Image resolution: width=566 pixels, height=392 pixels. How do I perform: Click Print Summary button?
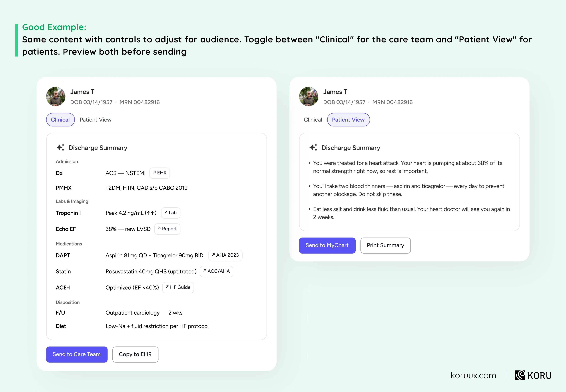coord(386,245)
